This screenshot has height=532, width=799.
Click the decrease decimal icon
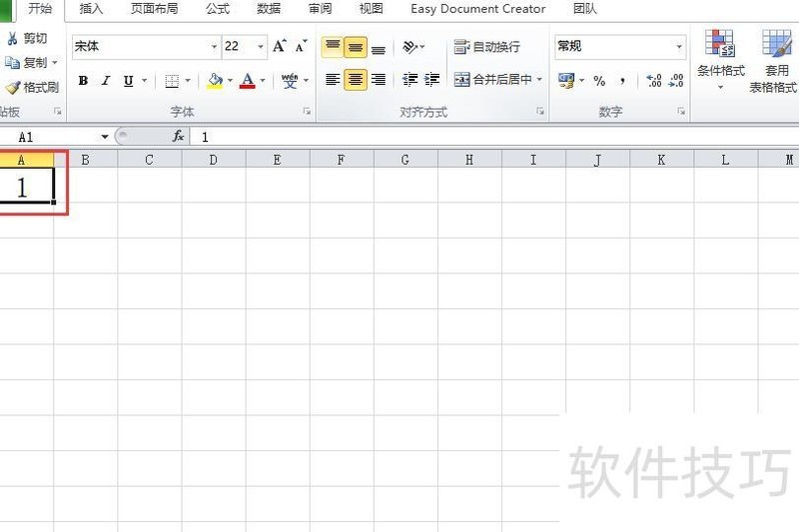676,80
